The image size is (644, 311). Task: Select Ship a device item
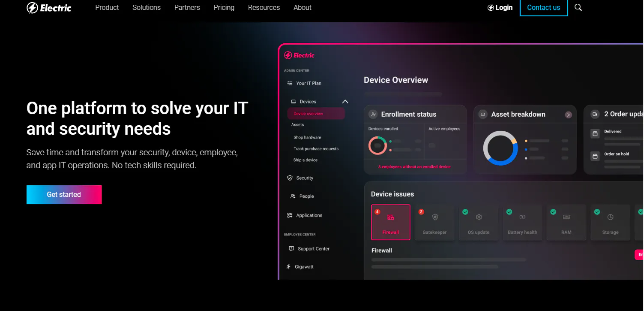(x=306, y=160)
